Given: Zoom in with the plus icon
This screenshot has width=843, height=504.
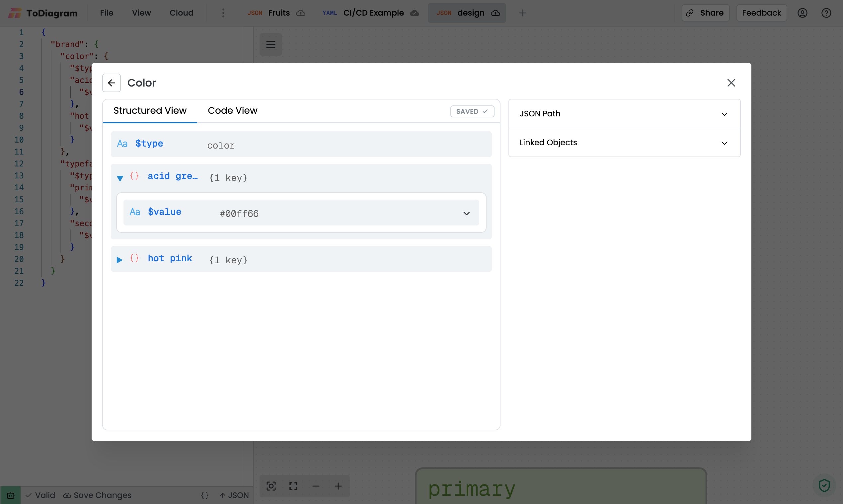Looking at the screenshot, I should pos(338,486).
